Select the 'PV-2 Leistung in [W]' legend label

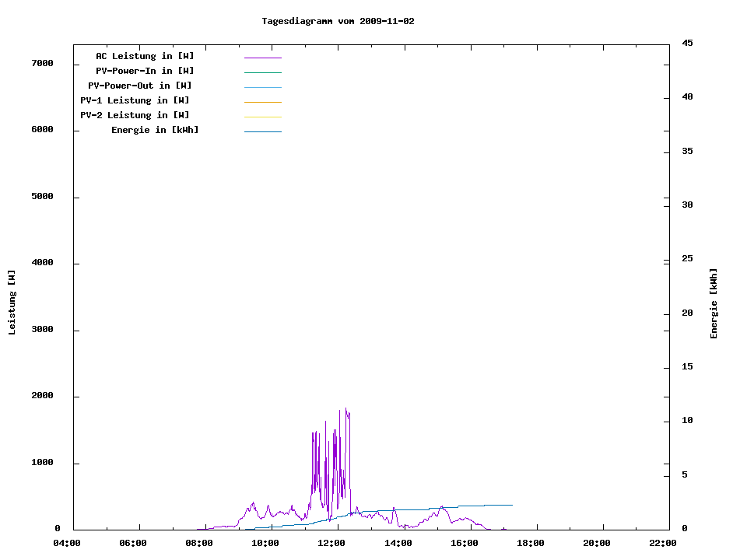[x=135, y=115]
